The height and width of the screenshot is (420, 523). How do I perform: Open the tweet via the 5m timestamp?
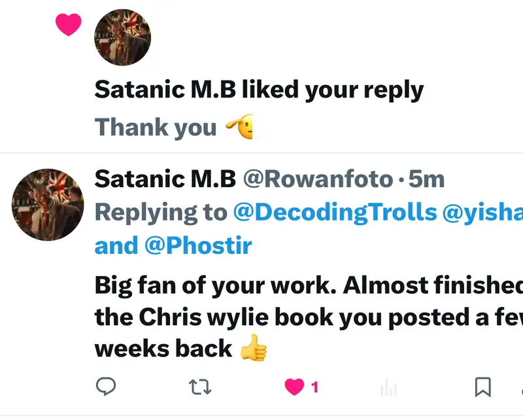click(x=426, y=178)
